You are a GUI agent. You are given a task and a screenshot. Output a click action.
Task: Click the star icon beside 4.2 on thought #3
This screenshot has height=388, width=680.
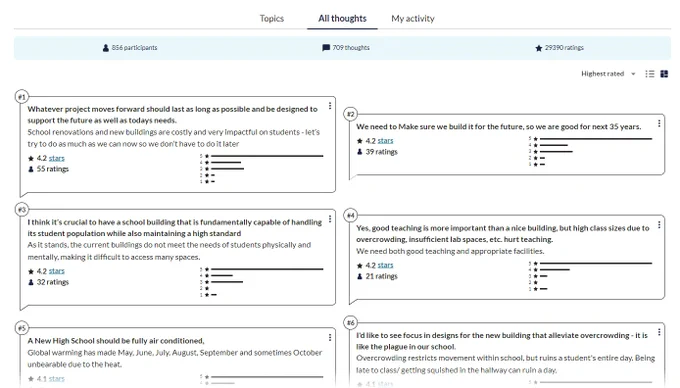click(x=31, y=271)
